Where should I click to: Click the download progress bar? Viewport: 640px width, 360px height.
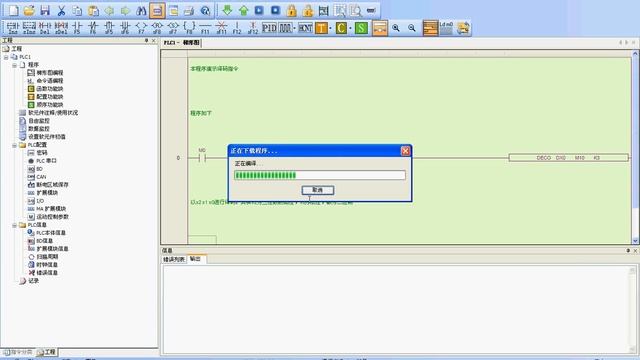pyautogui.click(x=320, y=175)
